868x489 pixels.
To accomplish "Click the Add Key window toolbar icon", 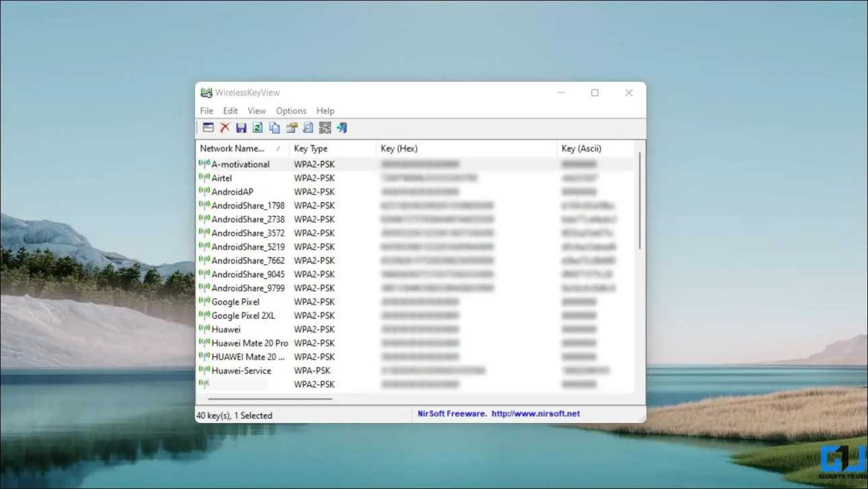I will click(209, 128).
